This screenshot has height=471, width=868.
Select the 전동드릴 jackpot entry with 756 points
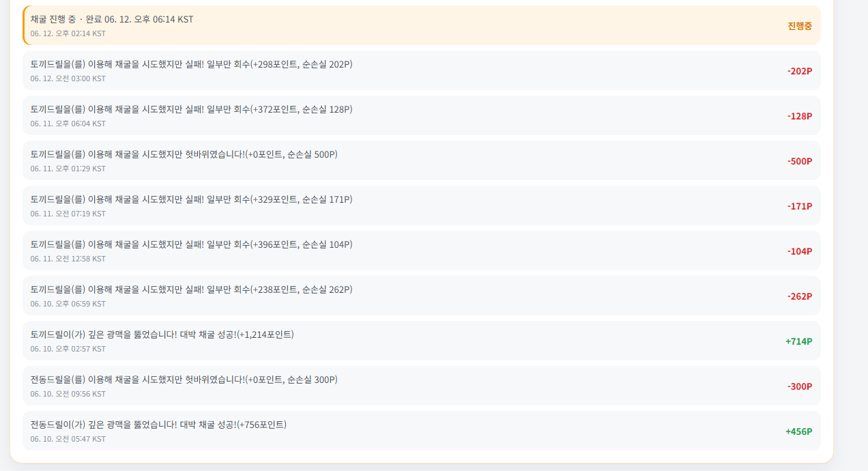[x=422, y=431]
